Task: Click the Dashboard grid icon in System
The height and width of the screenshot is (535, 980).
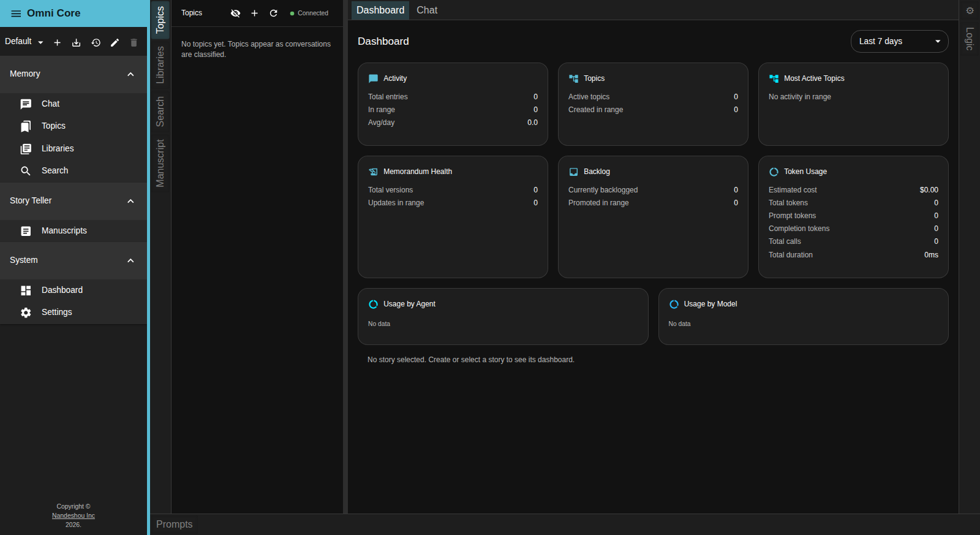Action: (x=26, y=290)
